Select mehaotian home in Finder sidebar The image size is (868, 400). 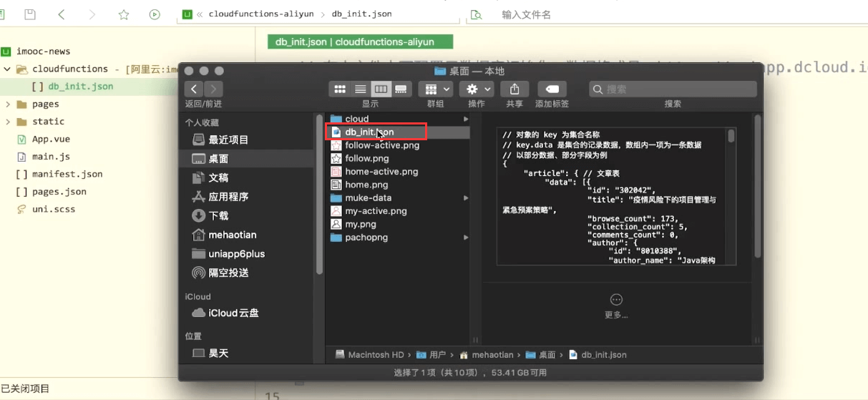click(232, 235)
